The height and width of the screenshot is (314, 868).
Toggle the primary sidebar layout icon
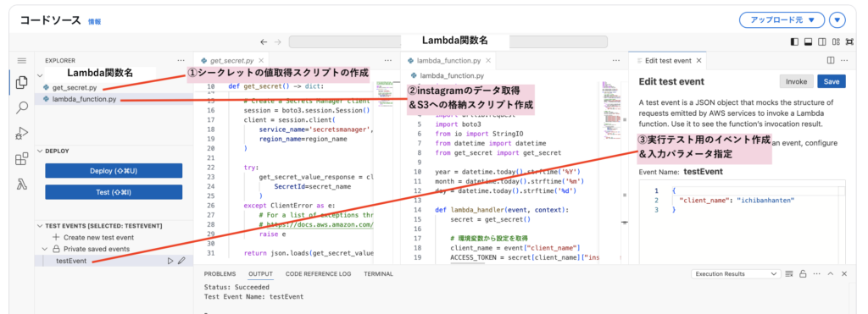pyautogui.click(x=794, y=42)
